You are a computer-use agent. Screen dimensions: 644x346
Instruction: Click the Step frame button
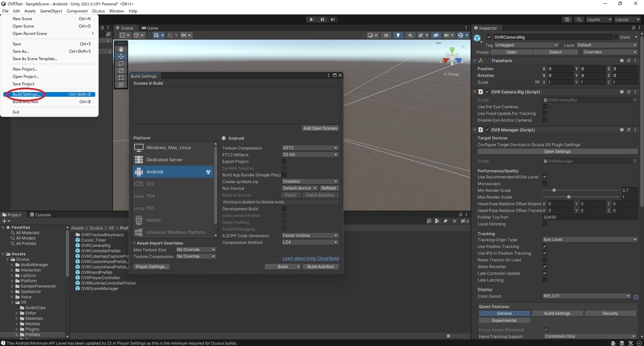tap(333, 19)
